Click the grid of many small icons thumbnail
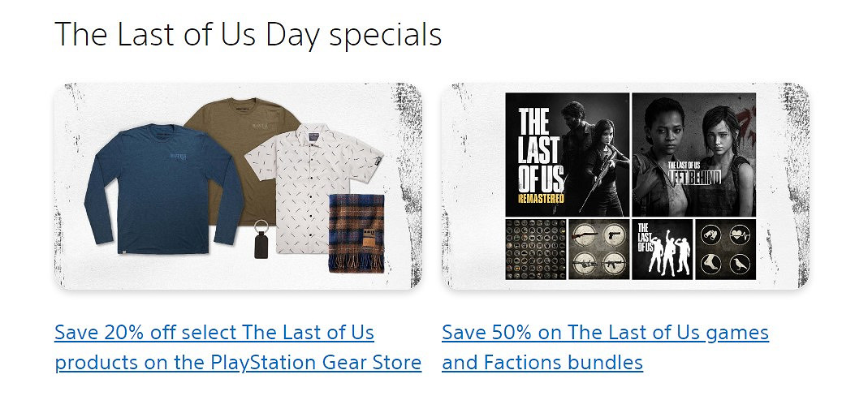Viewport: 868px width, 409px height. 535,249
